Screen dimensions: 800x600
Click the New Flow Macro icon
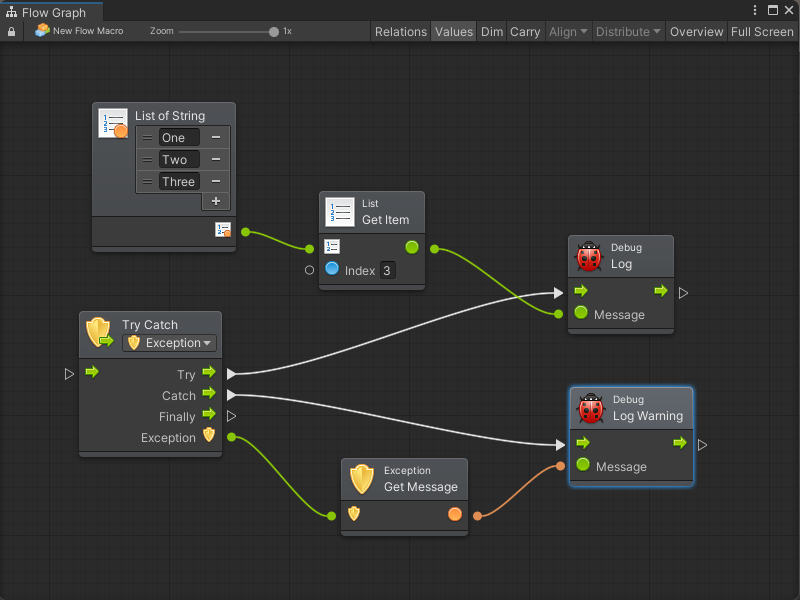[x=42, y=31]
